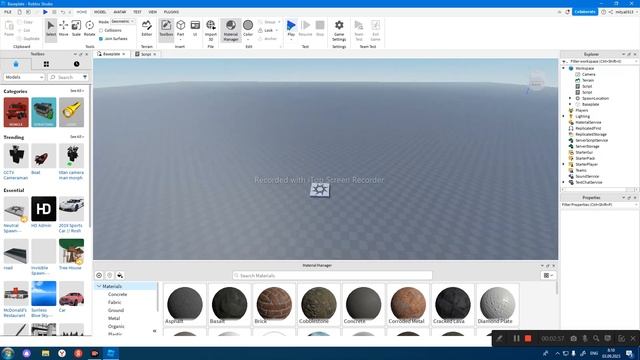Choose the Rotate tool
This screenshot has height=360, width=640.
89,29
